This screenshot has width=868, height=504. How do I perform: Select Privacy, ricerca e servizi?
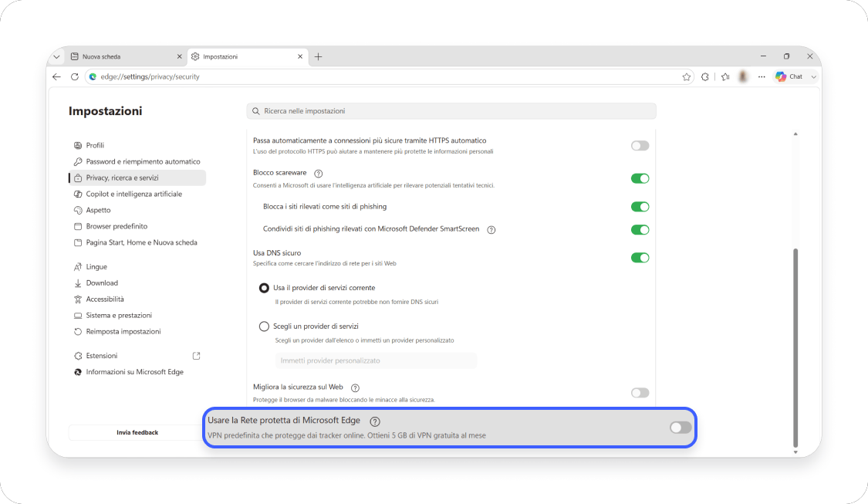tap(137, 178)
